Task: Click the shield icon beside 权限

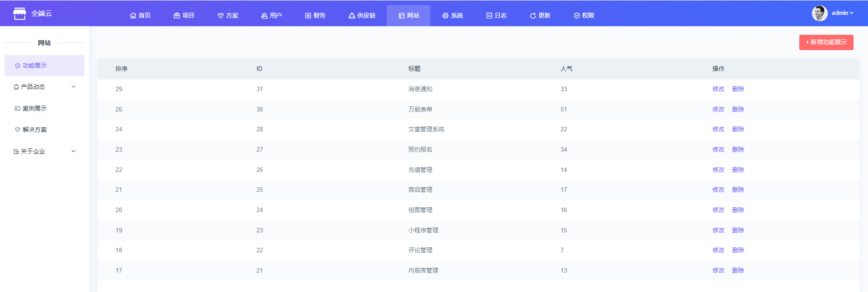Action: click(577, 16)
